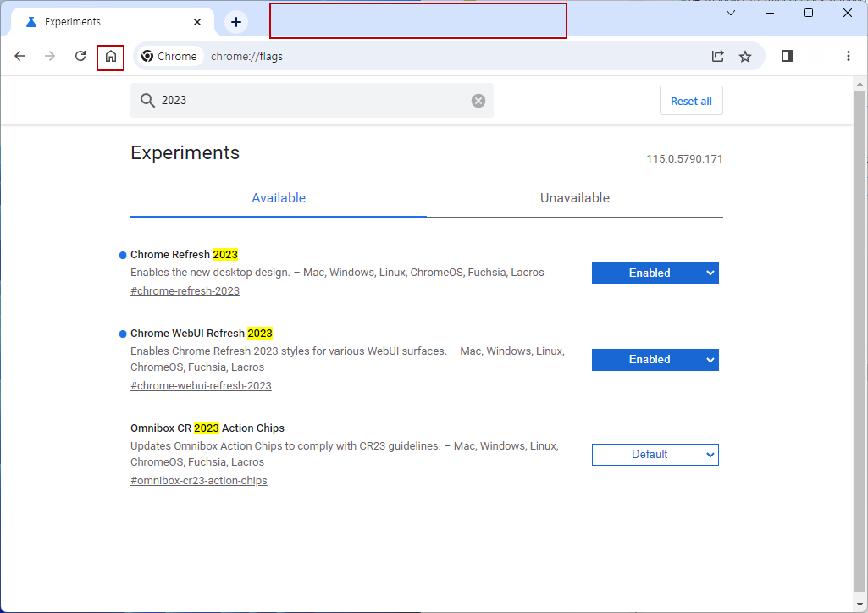The width and height of the screenshot is (868, 613).
Task: Go back using the back arrow
Action: 20,56
